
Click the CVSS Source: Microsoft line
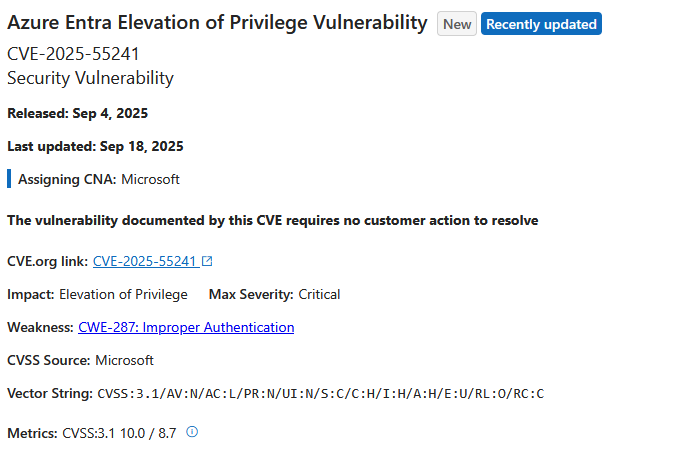point(81,360)
